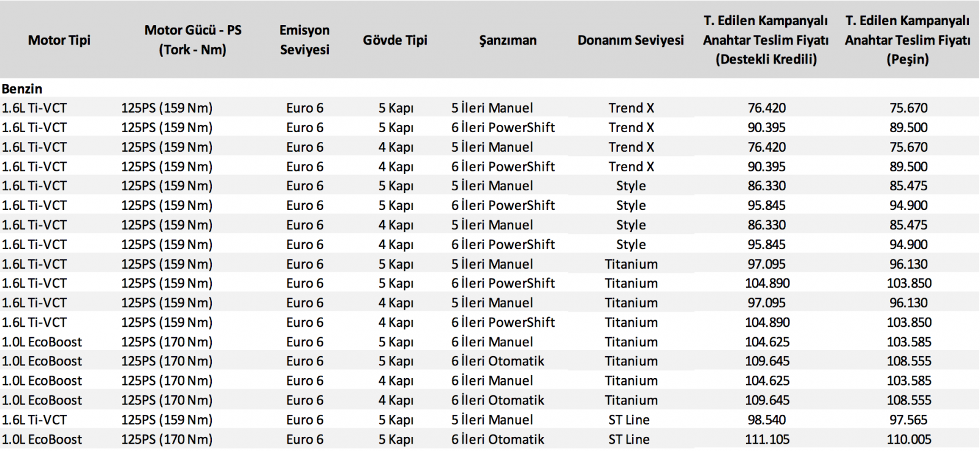980x451 pixels.
Task: Click the Emisyon Seviyesi column header
Action: (x=304, y=40)
